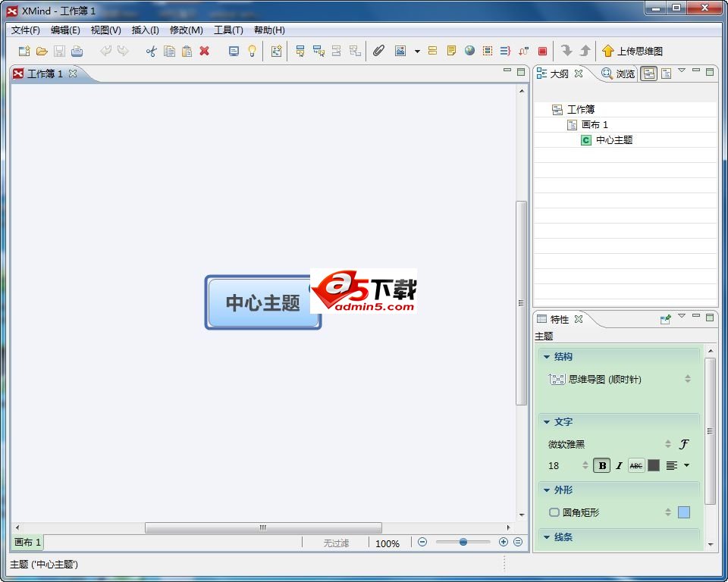Click the actual-size zoom icon
The width and height of the screenshot is (728, 582).
pos(518,542)
